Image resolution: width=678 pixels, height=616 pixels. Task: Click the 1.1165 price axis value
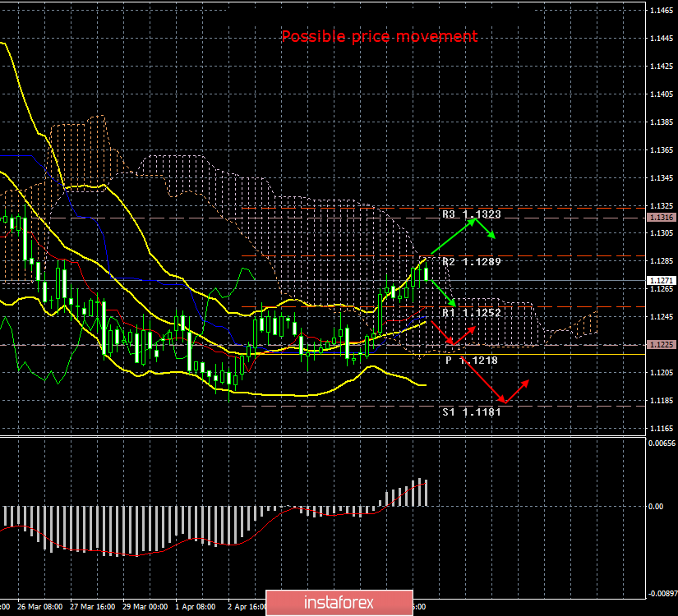pos(662,429)
